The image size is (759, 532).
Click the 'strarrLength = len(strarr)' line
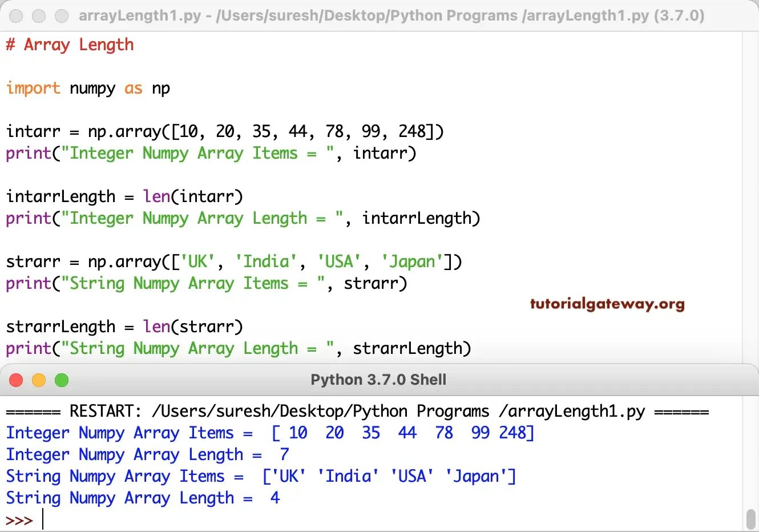(x=124, y=327)
